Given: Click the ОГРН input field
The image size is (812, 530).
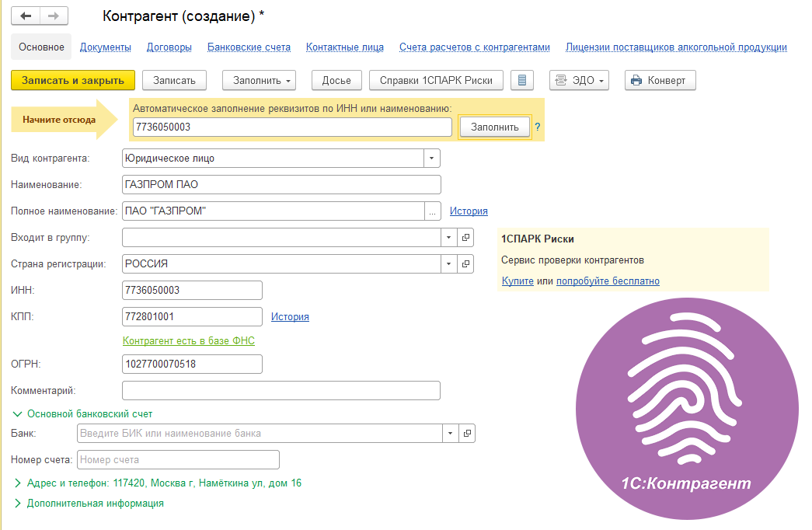Looking at the screenshot, I should tap(192, 364).
